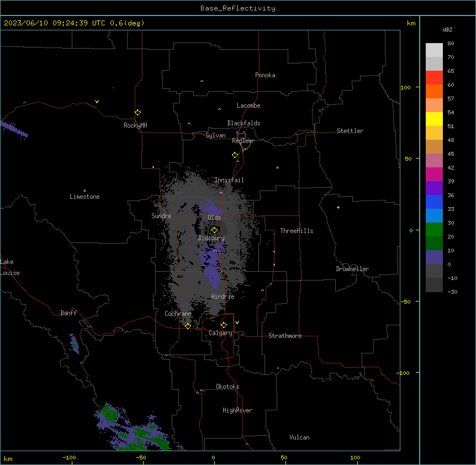
Task: Click the Lacombe city label
Action: click(248, 105)
